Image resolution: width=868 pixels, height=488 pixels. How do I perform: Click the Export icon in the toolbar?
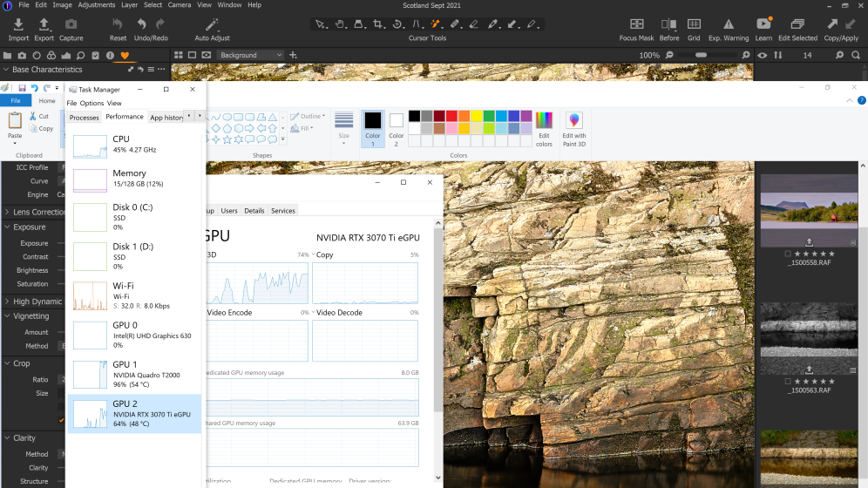tap(44, 24)
